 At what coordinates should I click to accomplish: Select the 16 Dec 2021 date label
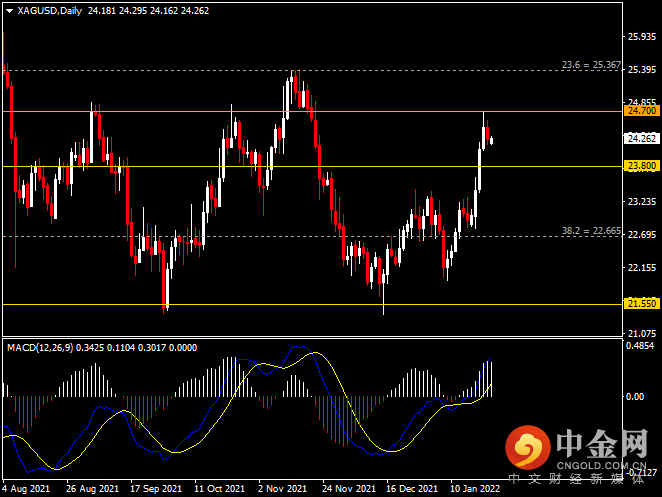click(412, 489)
